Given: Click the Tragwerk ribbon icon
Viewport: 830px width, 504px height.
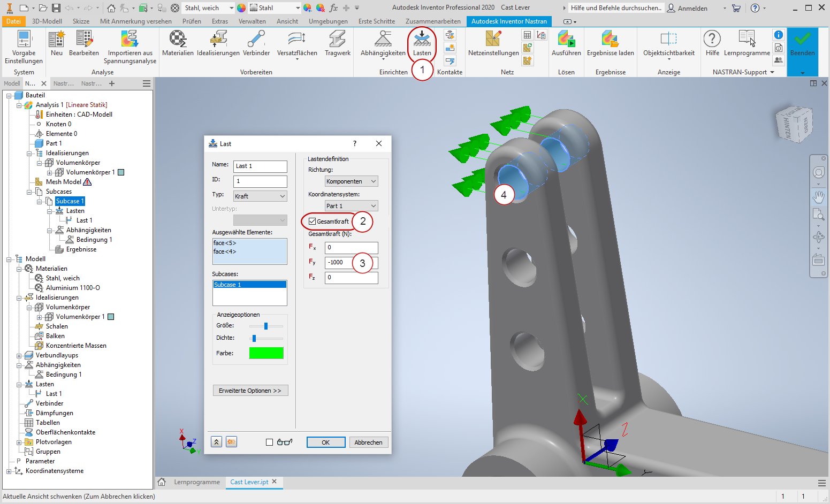Looking at the screenshot, I should click(338, 43).
